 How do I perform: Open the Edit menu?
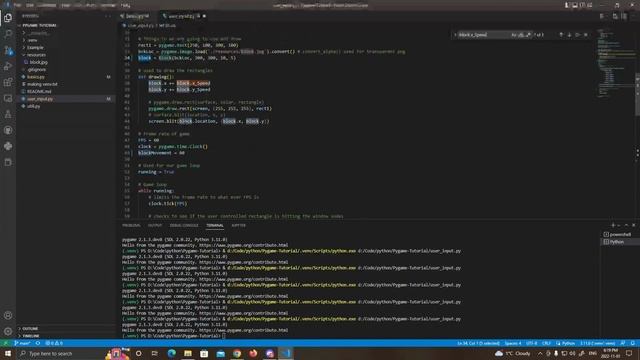(30, 5)
